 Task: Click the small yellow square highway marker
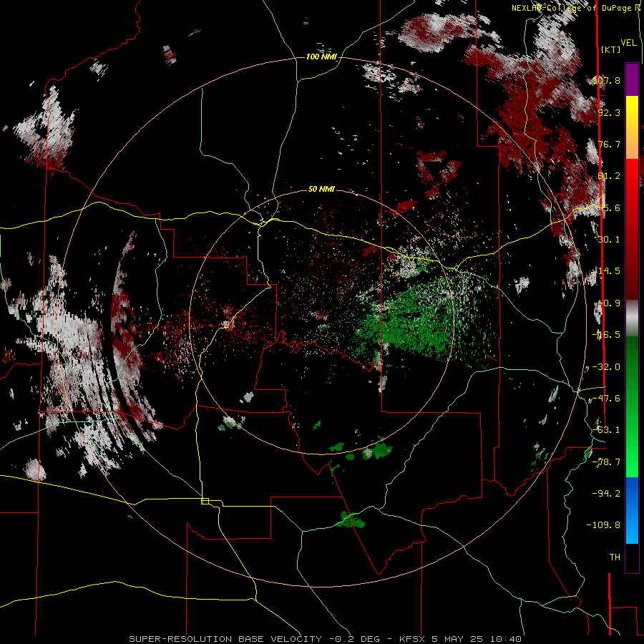click(x=205, y=501)
